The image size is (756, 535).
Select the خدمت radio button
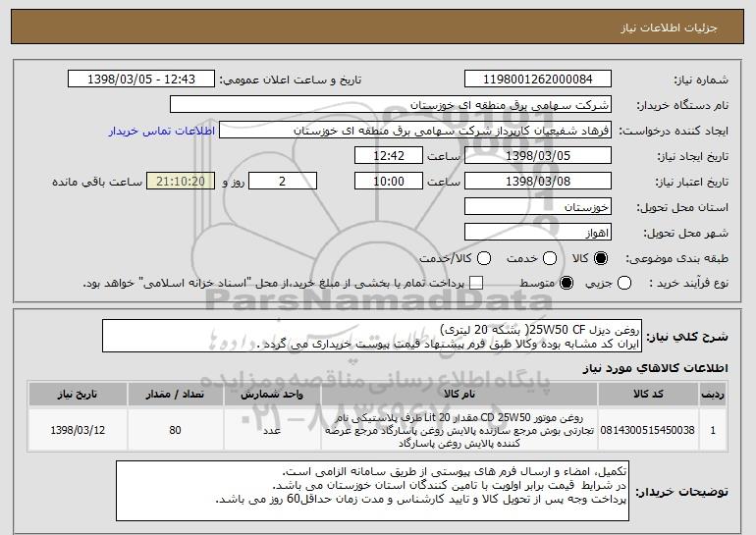pos(550,259)
